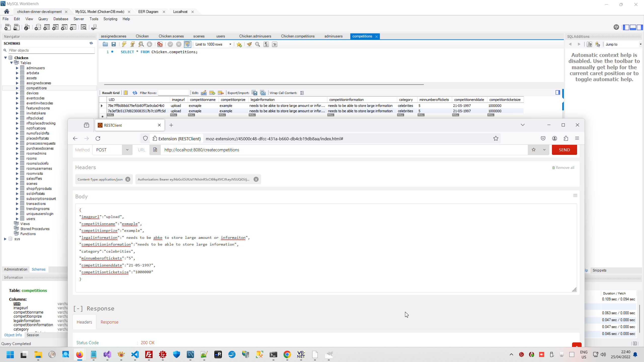Toggle invisible characters pilcrow icon
The image size is (644, 362).
[x=266, y=44]
